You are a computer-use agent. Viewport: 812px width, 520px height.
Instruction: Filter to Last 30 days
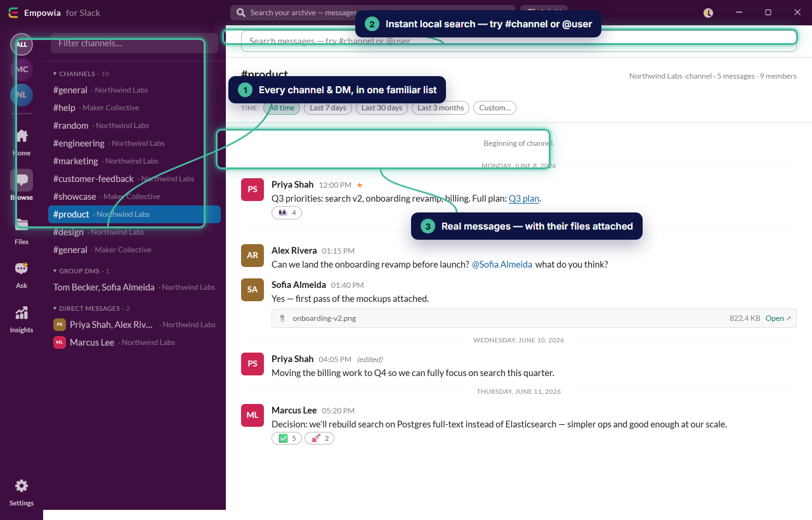click(382, 108)
